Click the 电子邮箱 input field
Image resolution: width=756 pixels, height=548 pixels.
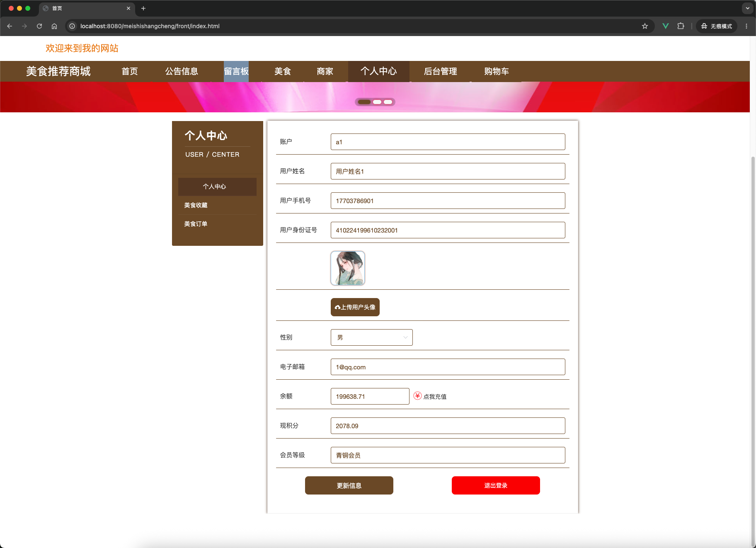click(x=448, y=367)
